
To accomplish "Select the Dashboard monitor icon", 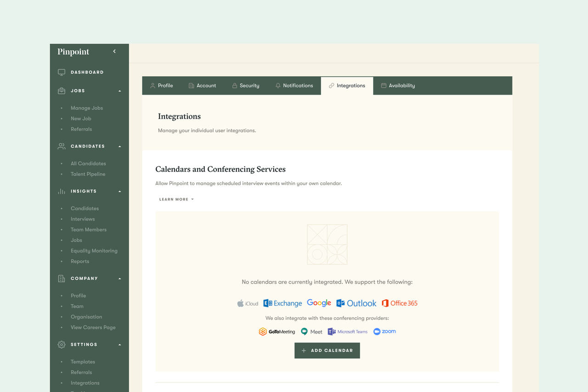I will 61,72.
